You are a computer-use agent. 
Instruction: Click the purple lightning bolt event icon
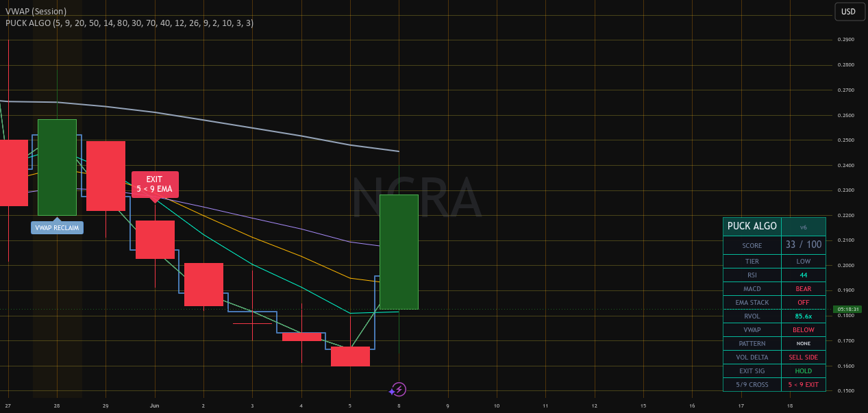point(399,390)
